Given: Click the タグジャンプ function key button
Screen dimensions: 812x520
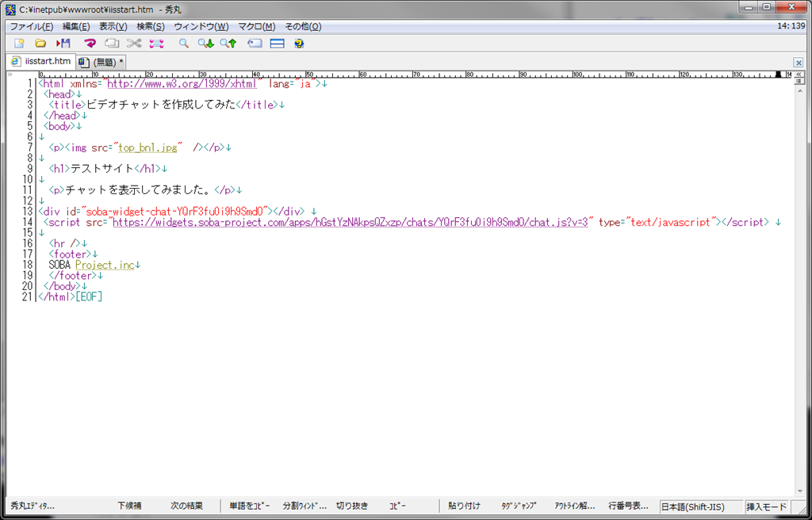Looking at the screenshot, I should [519, 506].
